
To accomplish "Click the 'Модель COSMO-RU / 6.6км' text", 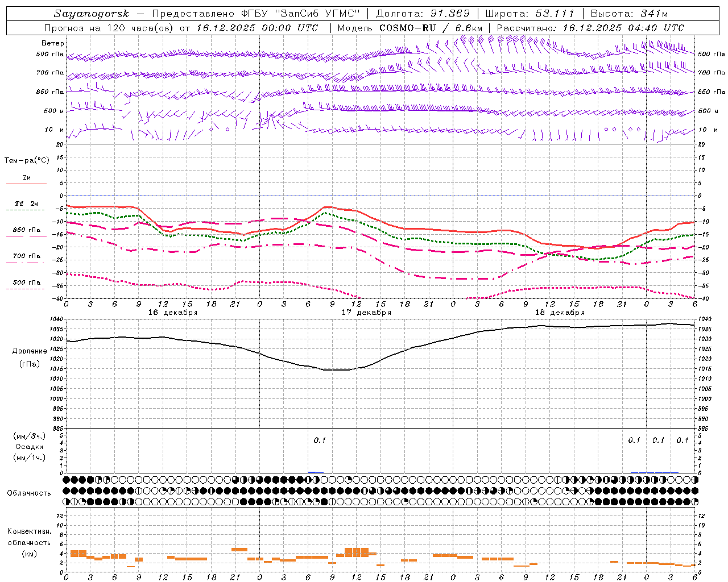I will (x=409, y=28).
